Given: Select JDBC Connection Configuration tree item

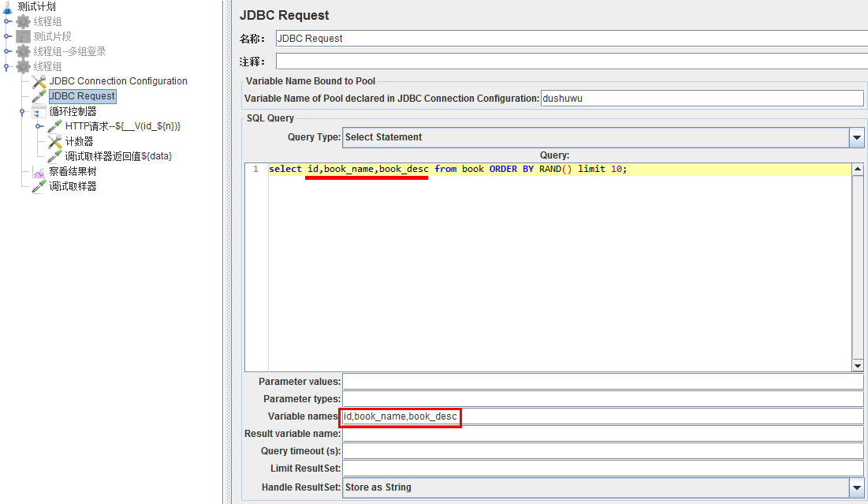Looking at the screenshot, I should [x=118, y=81].
